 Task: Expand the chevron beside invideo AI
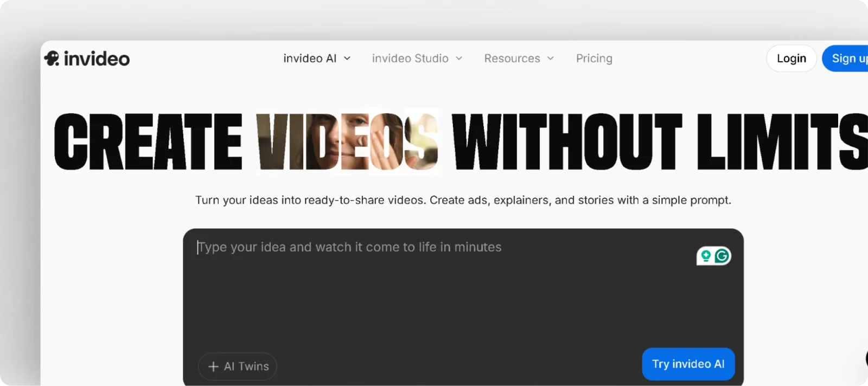pyautogui.click(x=347, y=59)
